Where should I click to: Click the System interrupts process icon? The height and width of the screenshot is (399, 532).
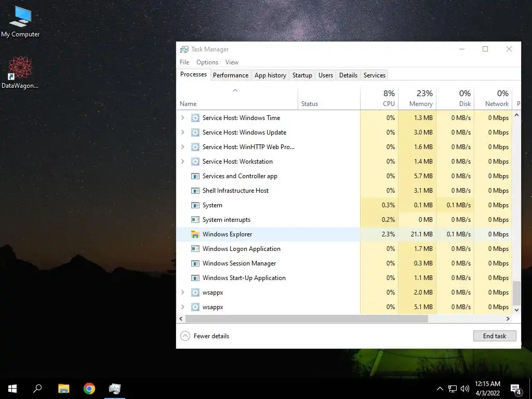pos(195,220)
